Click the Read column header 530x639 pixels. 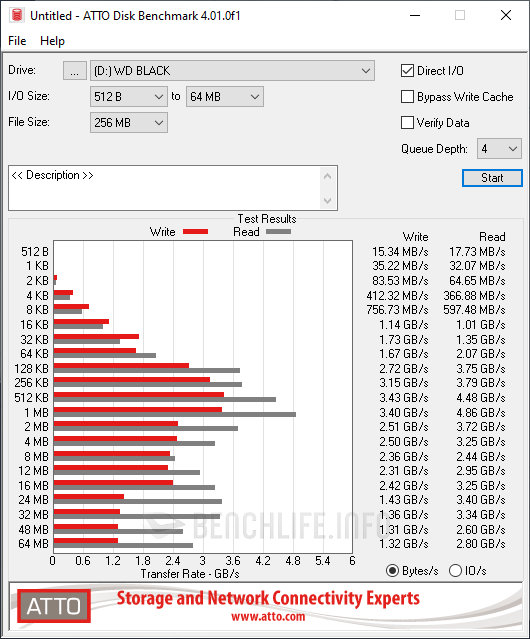coord(492,237)
